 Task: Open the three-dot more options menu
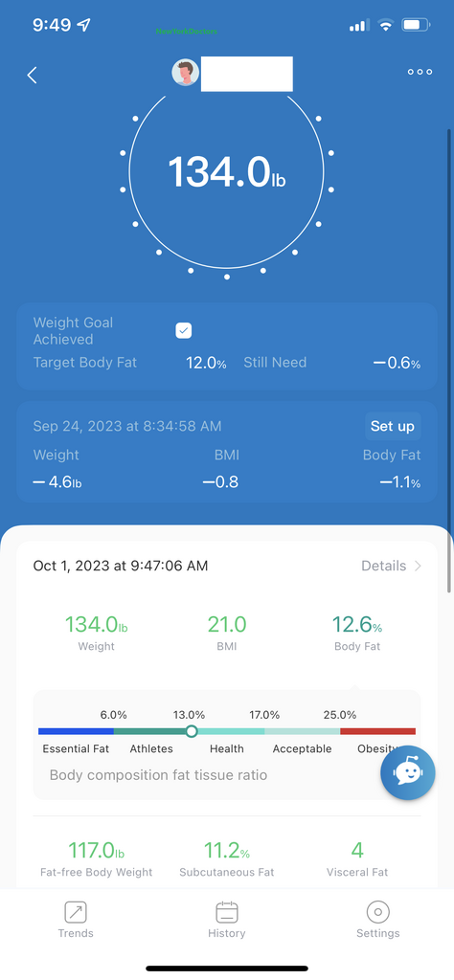coord(420,72)
